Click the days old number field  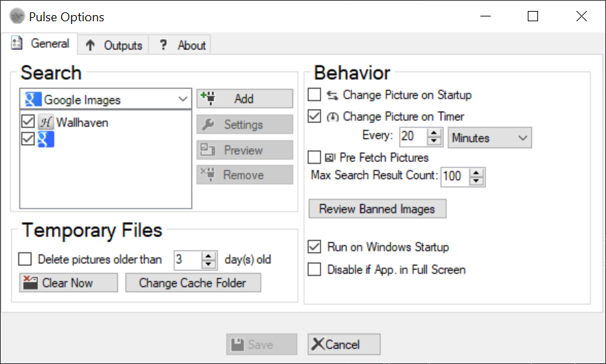click(188, 259)
